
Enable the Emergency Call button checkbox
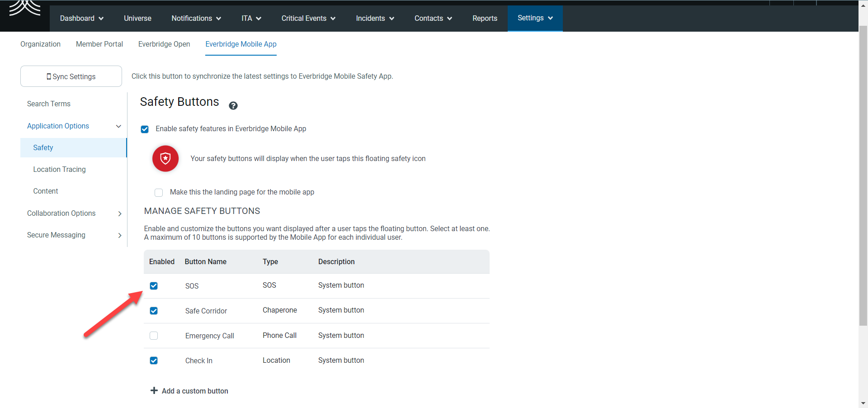click(x=154, y=336)
